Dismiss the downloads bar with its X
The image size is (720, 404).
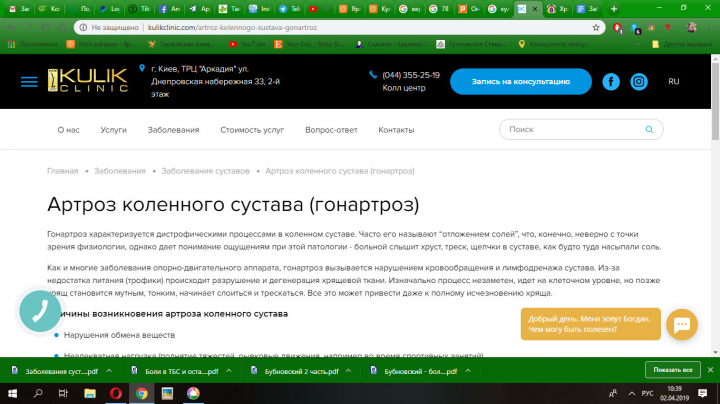(x=710, y=370)
